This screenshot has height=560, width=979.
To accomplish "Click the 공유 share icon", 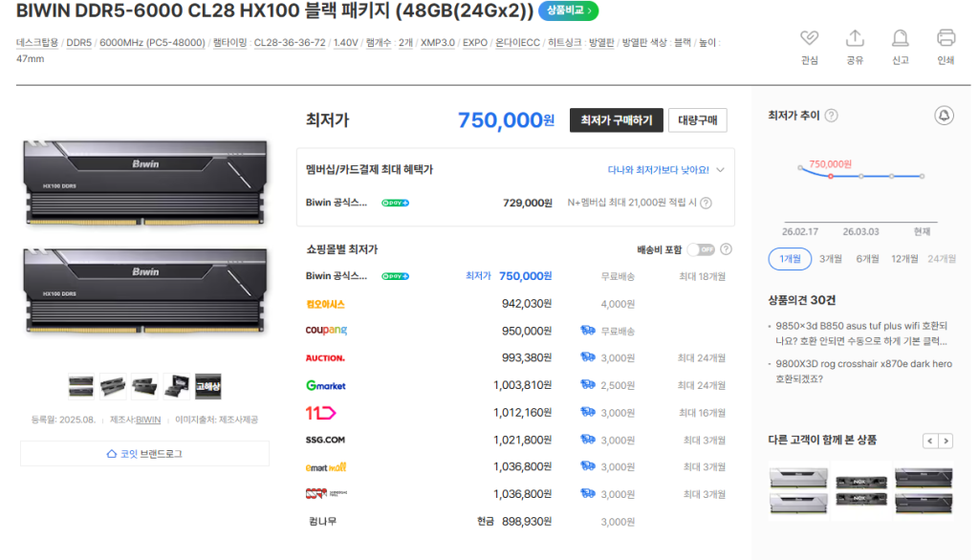I will [x=855, y=39].
